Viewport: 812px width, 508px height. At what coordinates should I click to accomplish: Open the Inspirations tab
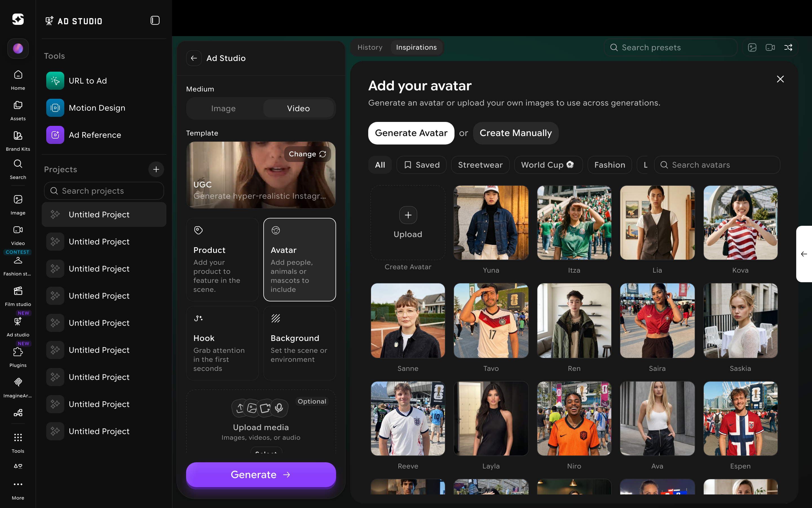point(416,47)
